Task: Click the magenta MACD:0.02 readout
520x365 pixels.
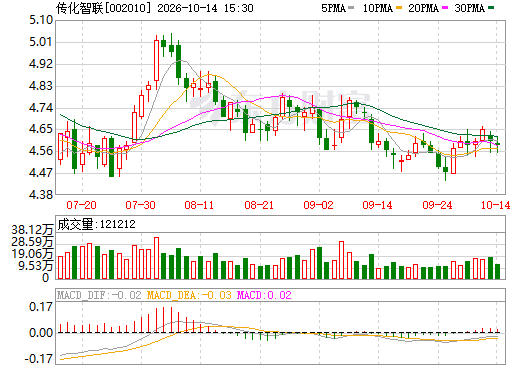Action: (264, 295)
